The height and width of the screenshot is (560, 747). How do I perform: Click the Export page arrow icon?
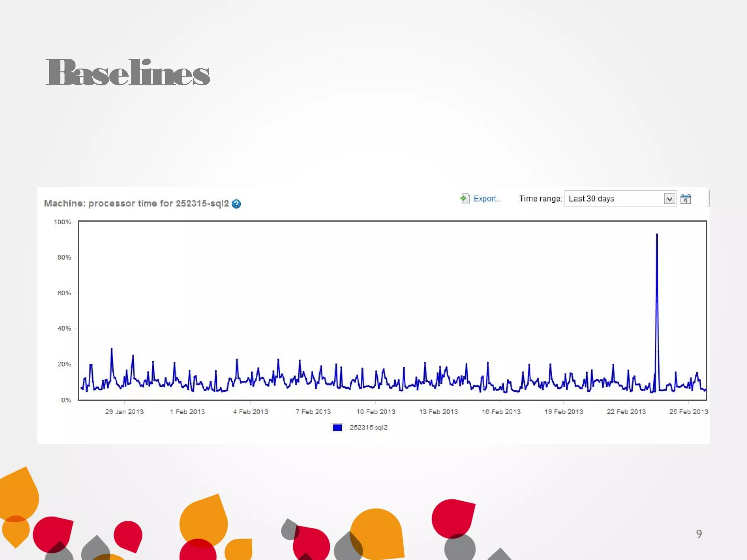(464, 198)
